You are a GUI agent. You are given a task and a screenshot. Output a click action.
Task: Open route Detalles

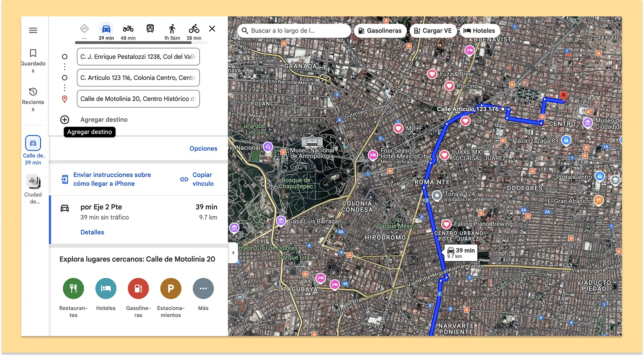tap(92, 232)
